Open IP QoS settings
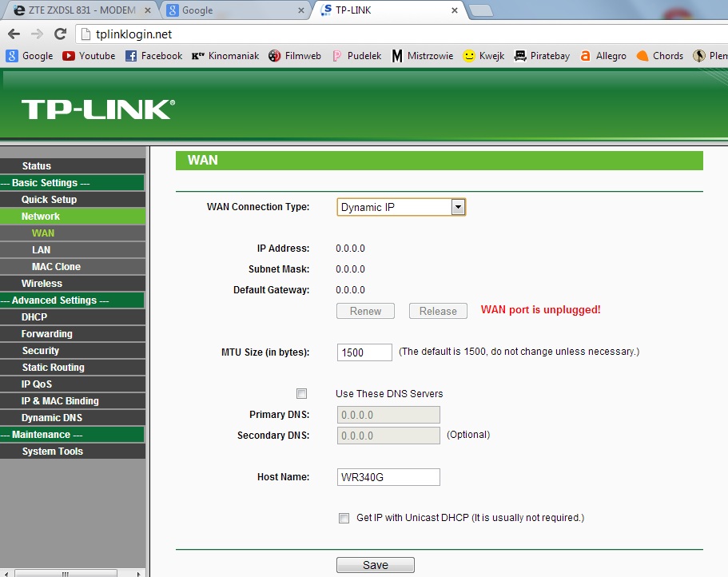The width and height of the screenshot is (728, 577). pyautogui.click(x=73, y=384)
